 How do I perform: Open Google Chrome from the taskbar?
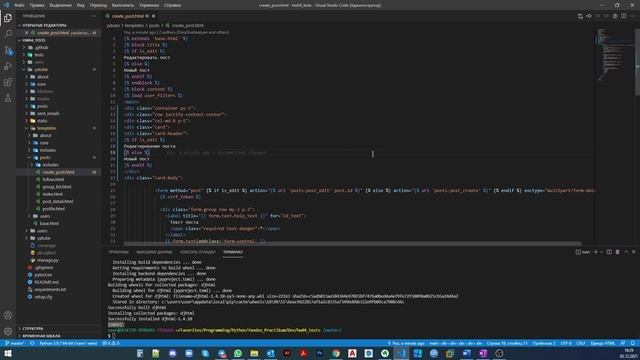(x=336, y=353)
